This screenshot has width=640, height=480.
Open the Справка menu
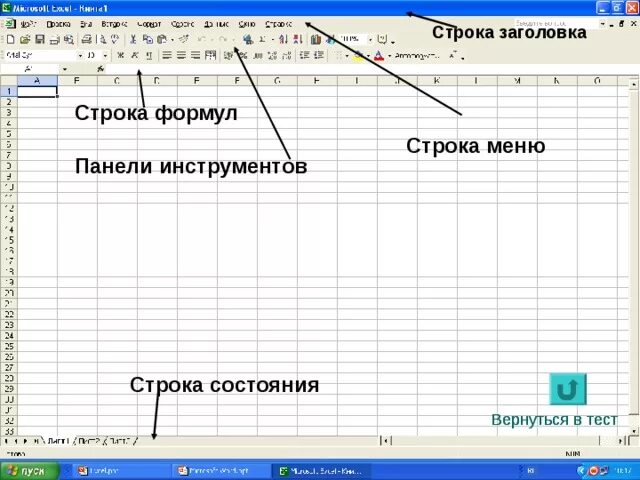coord(278,24)
